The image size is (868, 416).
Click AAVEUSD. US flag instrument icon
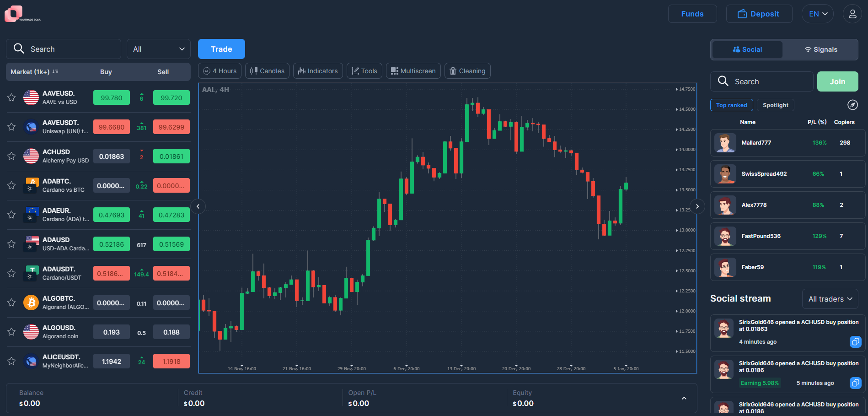(31, 97)
